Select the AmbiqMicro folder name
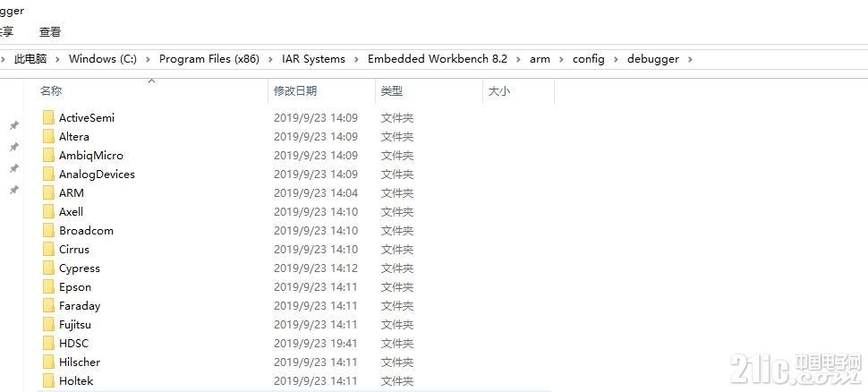The width and height of the screenshot is (868, 392). [90, 155]
